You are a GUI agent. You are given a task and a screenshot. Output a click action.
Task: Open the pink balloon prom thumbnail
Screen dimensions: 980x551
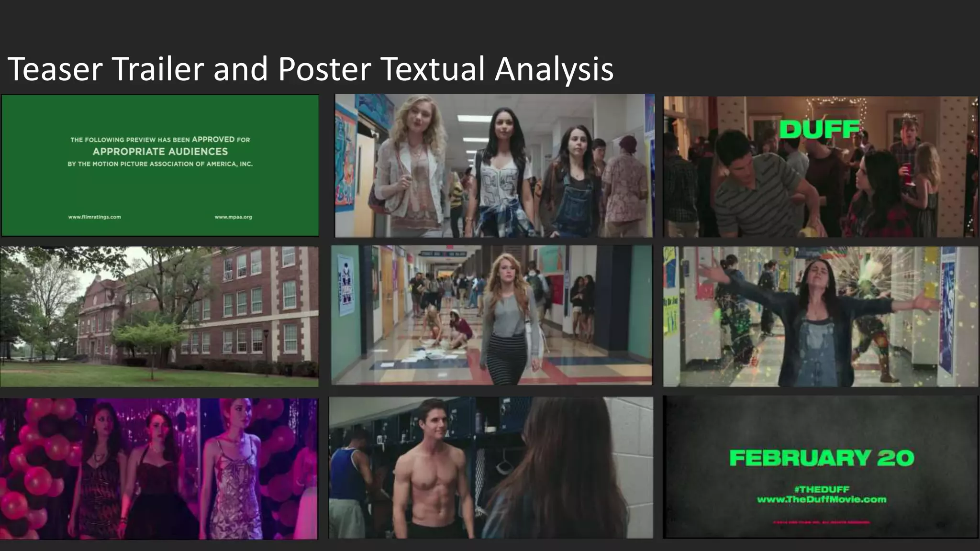point(159,469)
